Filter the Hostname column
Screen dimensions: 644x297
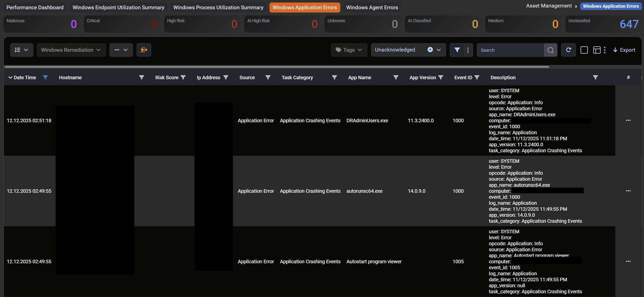tap(141, 77)
